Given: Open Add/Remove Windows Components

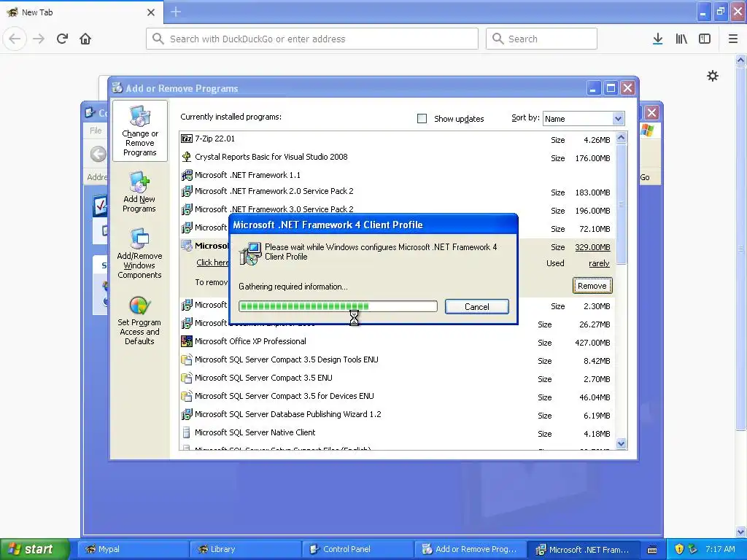Looking at the screenshot, I should [139, 253].
